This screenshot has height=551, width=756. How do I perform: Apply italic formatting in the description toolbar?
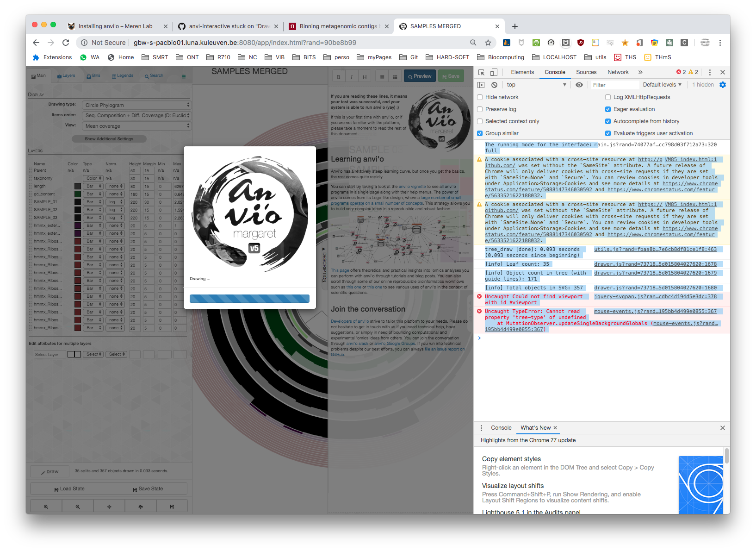click(352, 75)
